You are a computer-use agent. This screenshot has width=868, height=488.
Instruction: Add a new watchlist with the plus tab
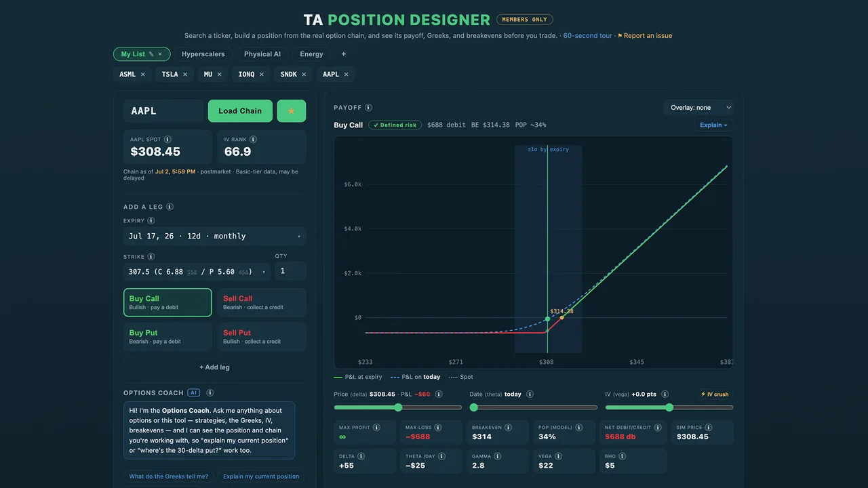pos(343,54)
